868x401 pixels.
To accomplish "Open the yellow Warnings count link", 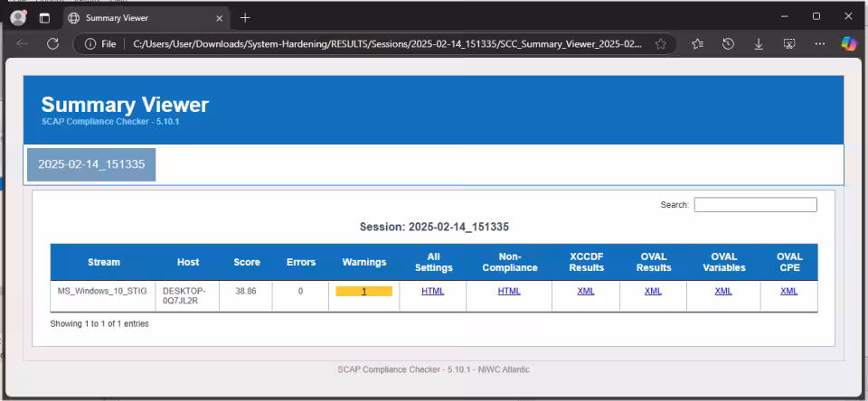I will tap(363, 291).
